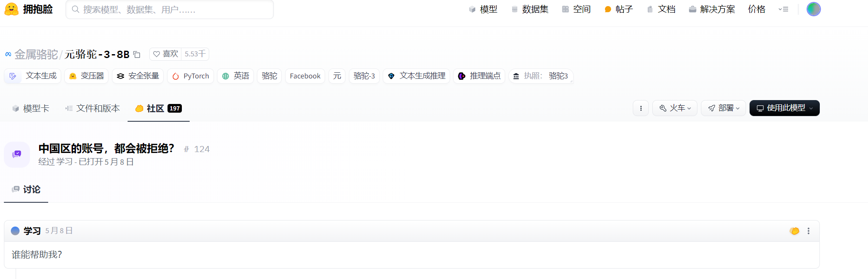Open the 数据集 navigation item
868x279 pixels.
pyautogui.click(x=530, y=9)
